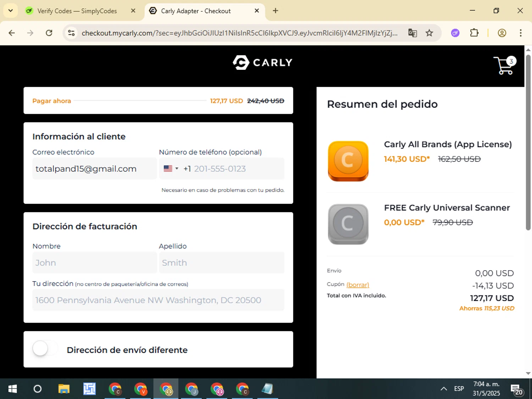Reload the checkout page

[x=49, y=33]
